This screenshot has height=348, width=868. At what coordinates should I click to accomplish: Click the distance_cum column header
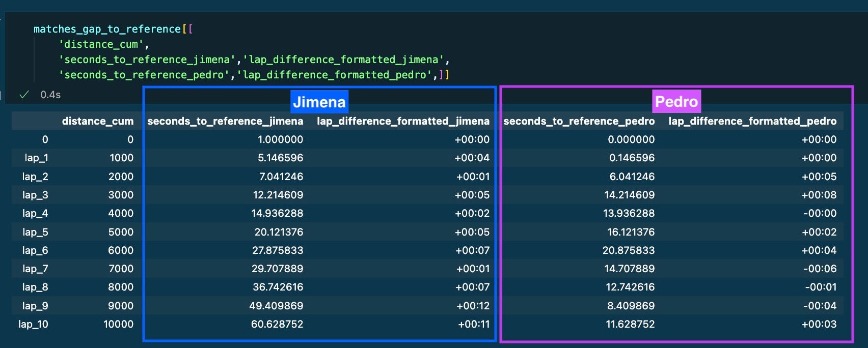(x=97, y=121)
